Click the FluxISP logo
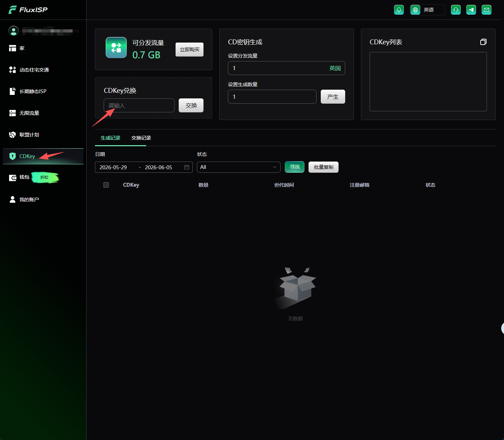This screenshot has height=440, width=504. (28, 10)
